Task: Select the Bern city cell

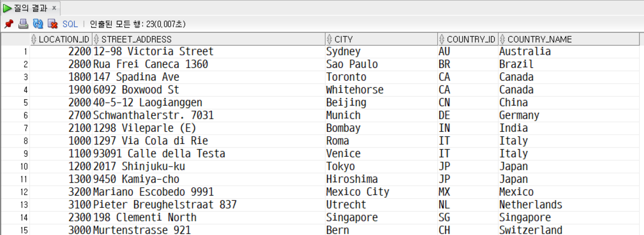Action: [381, 230]
